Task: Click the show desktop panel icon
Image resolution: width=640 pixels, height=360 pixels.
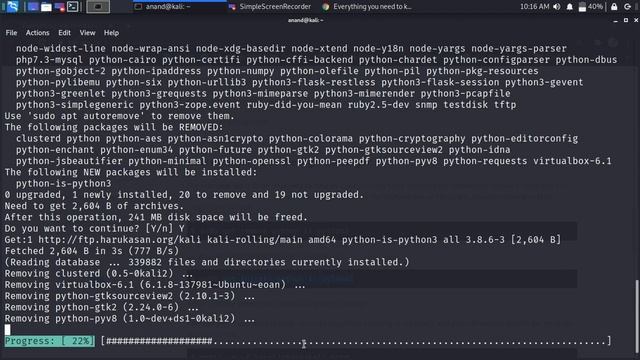Action: tap(33, 7)
